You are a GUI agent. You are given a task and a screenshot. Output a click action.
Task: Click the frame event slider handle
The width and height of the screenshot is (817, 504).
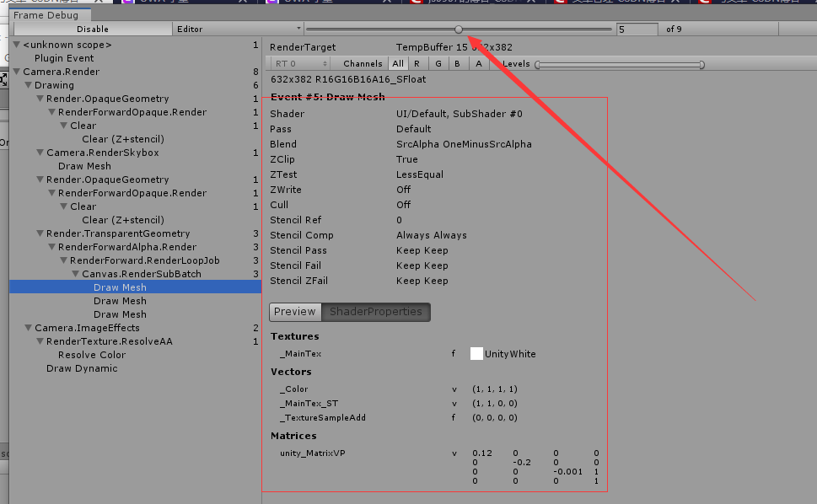tap(459, 29)
